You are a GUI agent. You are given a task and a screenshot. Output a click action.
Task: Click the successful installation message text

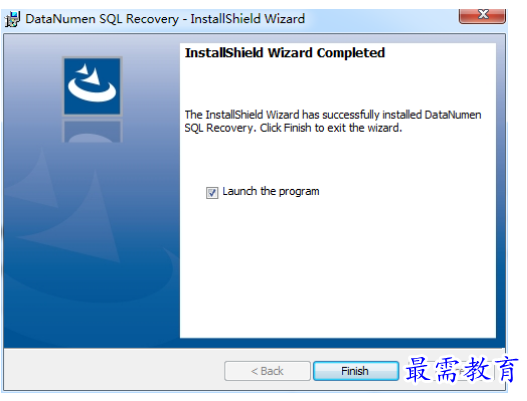pyautogui.click(x=333, y=121)
